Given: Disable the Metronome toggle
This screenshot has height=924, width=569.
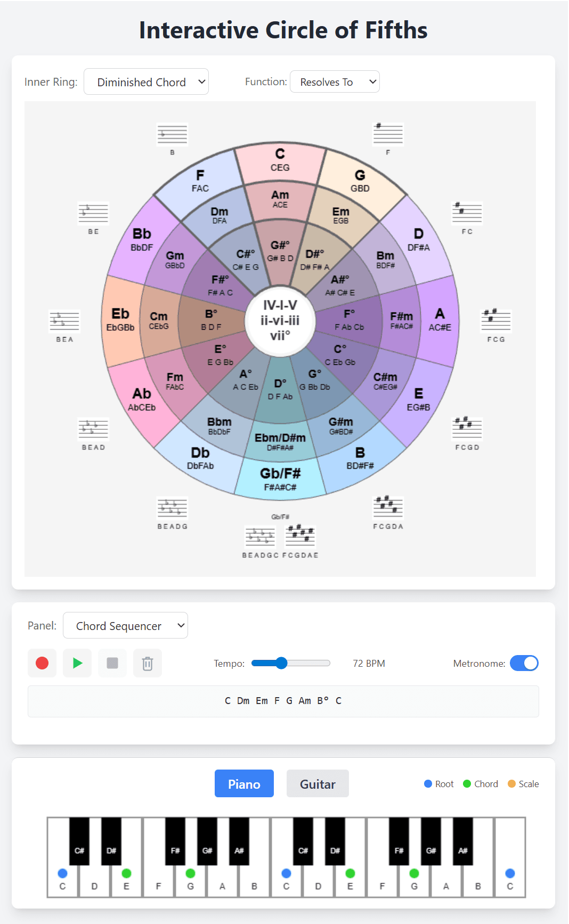Looking at the screenshot, I should click(524, 663).
